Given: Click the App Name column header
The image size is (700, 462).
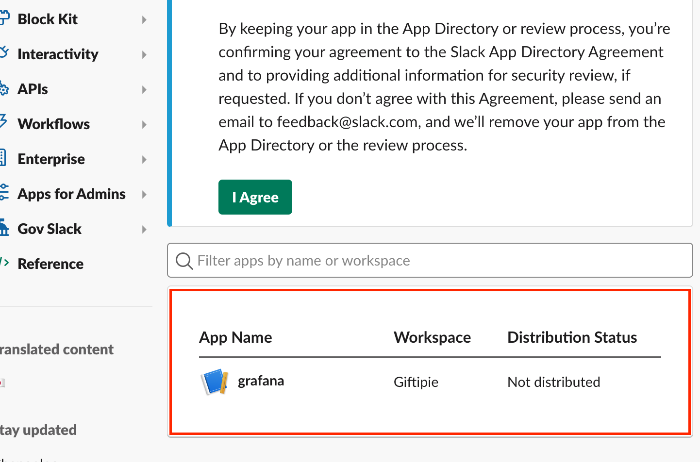Looking at the screenshot, I should [x=235, y=337].
